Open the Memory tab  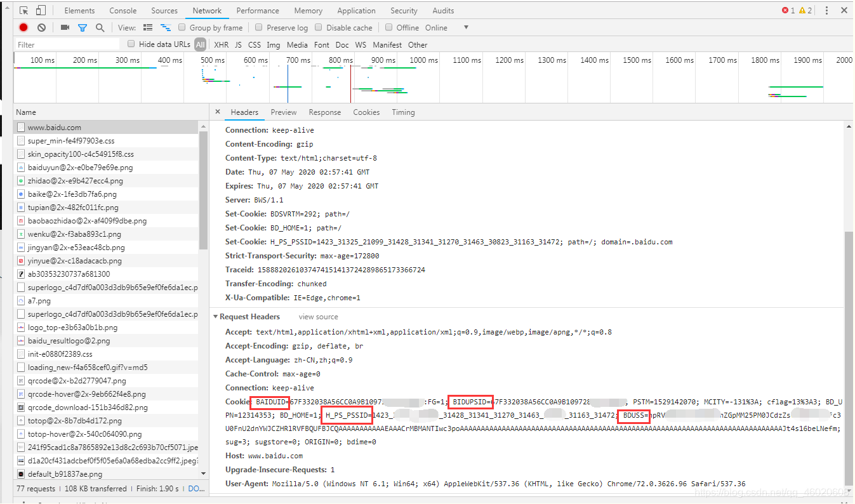[308, 11]
